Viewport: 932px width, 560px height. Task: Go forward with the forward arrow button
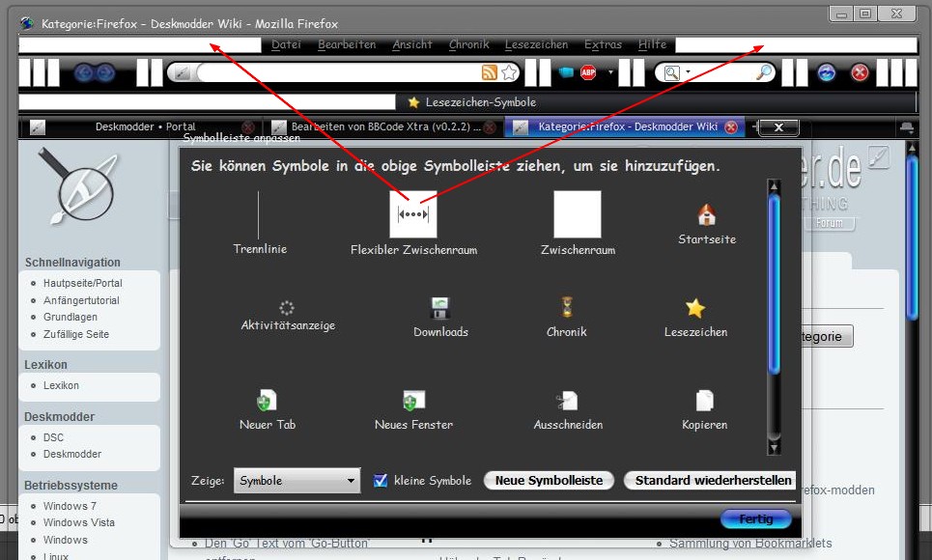coord(106,73)
